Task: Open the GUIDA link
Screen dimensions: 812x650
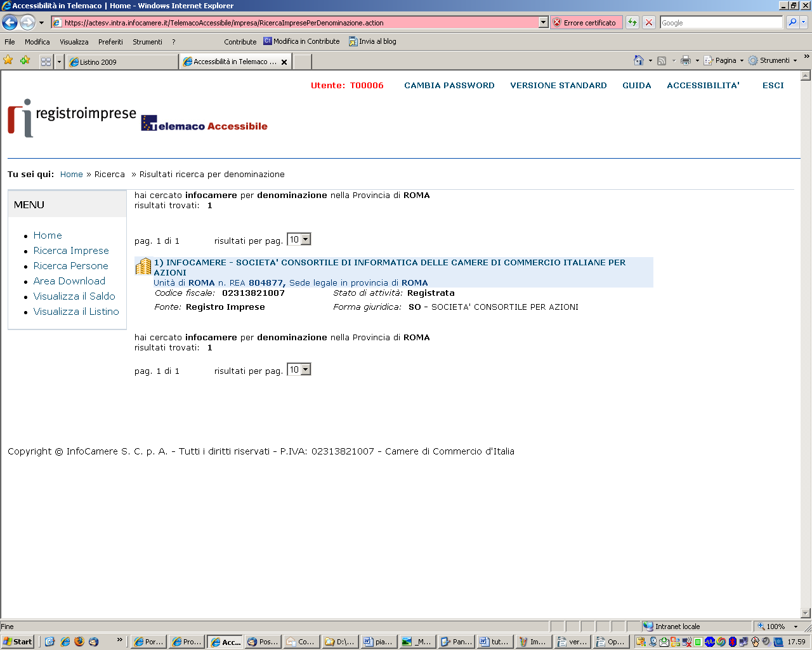Action: [637, 86]
